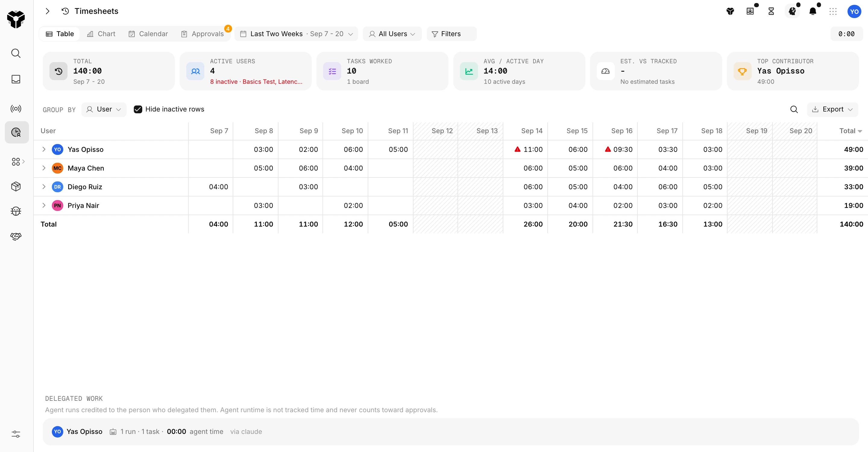The height and width of the screenshot is (452, 868).
Task: Expand Diego Ruiz row
Action: pos(44,187)
